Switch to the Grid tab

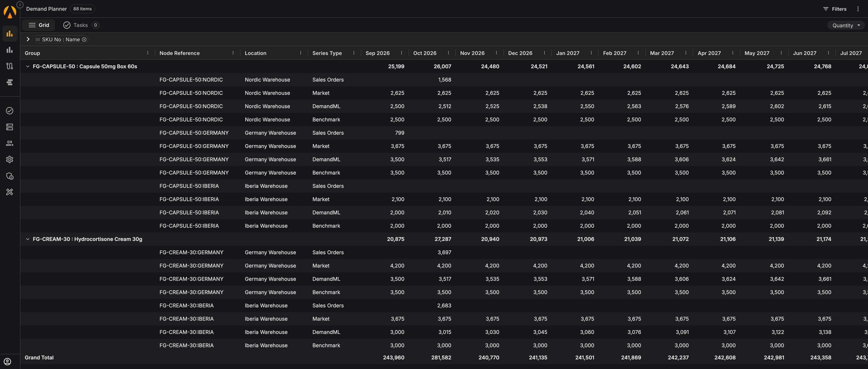tap(39, 25)
